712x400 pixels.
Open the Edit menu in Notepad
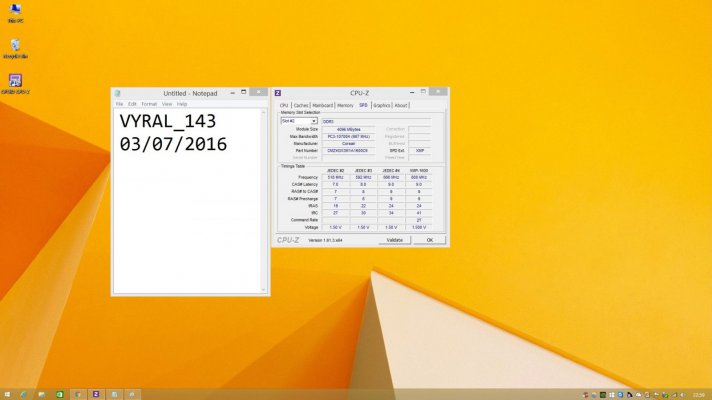pos(132,104)
